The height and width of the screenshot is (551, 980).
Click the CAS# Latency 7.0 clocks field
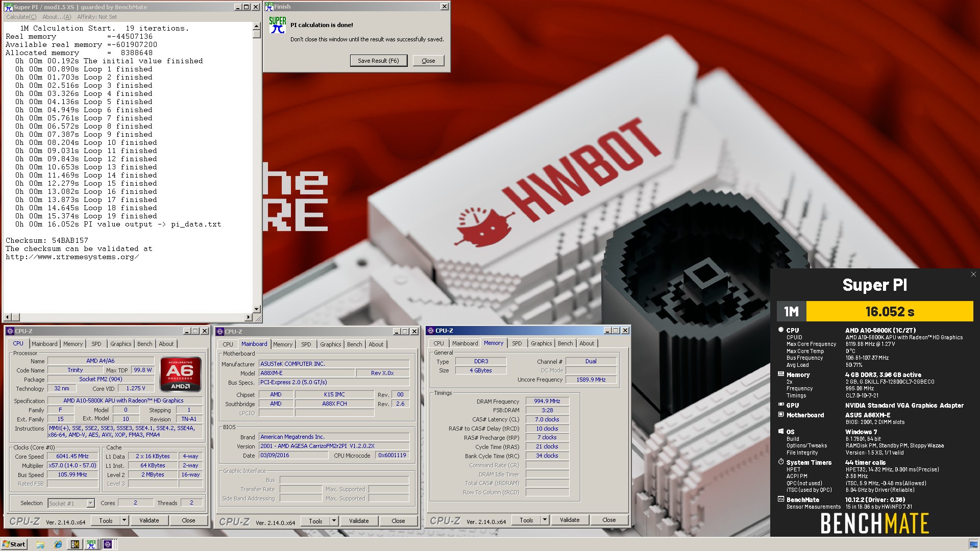(547, 419)
